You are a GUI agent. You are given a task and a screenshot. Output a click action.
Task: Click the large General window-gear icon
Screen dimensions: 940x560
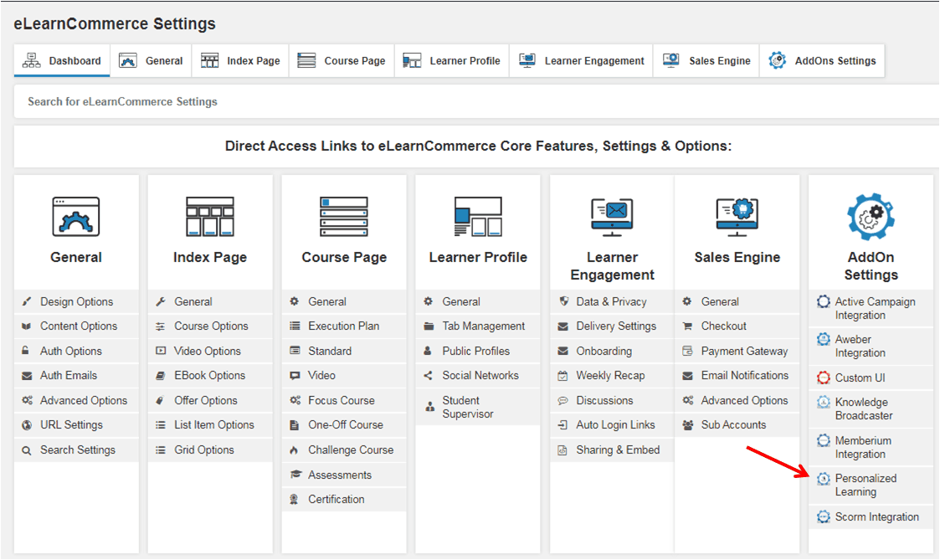click(x=75, y=217)
